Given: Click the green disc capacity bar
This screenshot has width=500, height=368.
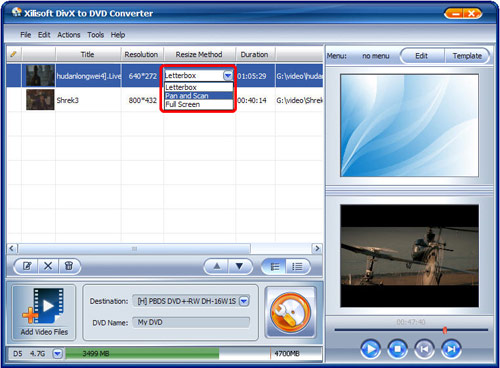Looking at the screenshot, I should click(x=142, y=354).
